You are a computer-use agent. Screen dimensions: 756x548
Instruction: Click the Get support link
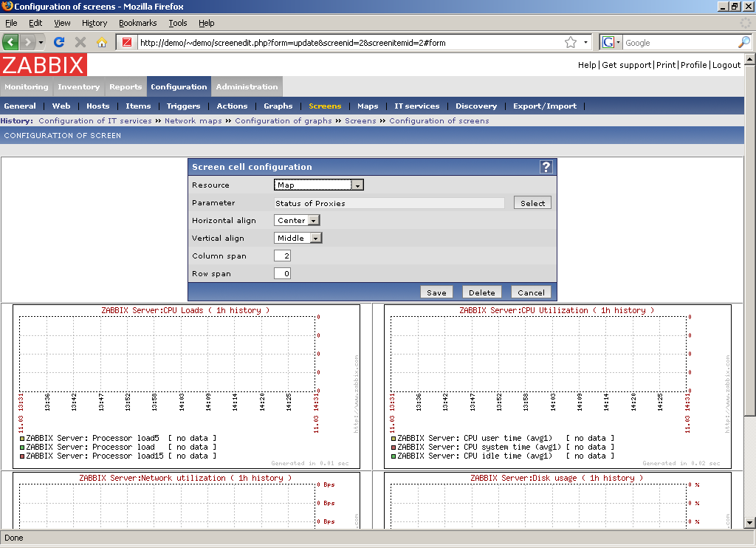click(626, 65)
